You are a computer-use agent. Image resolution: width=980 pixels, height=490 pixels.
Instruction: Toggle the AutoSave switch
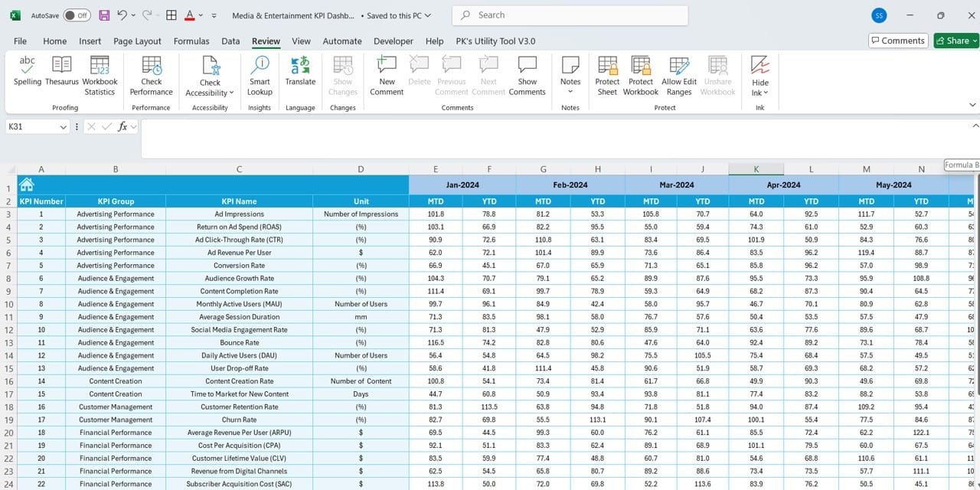[x=77, y=15]
